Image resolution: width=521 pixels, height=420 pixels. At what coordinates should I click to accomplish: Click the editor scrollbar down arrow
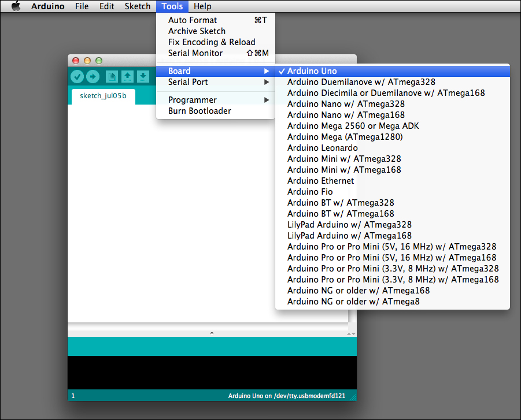click(353, 334)
